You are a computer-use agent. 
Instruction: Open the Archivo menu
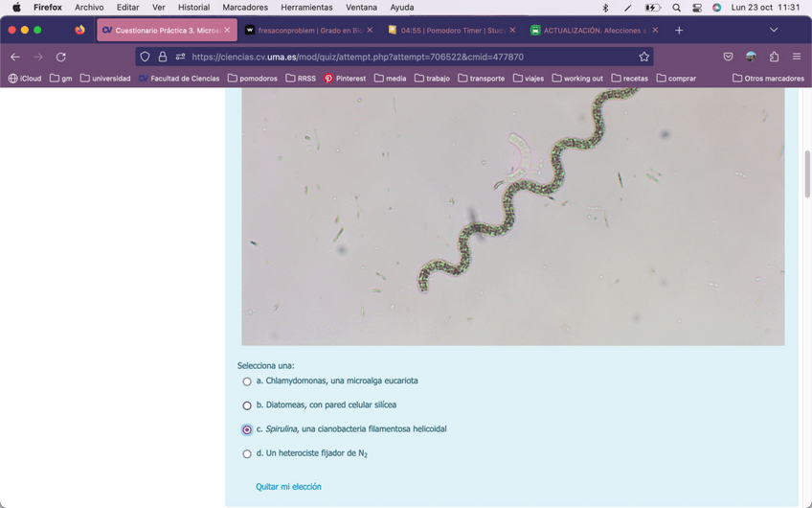pyautogui.click(x=89, y=8)
